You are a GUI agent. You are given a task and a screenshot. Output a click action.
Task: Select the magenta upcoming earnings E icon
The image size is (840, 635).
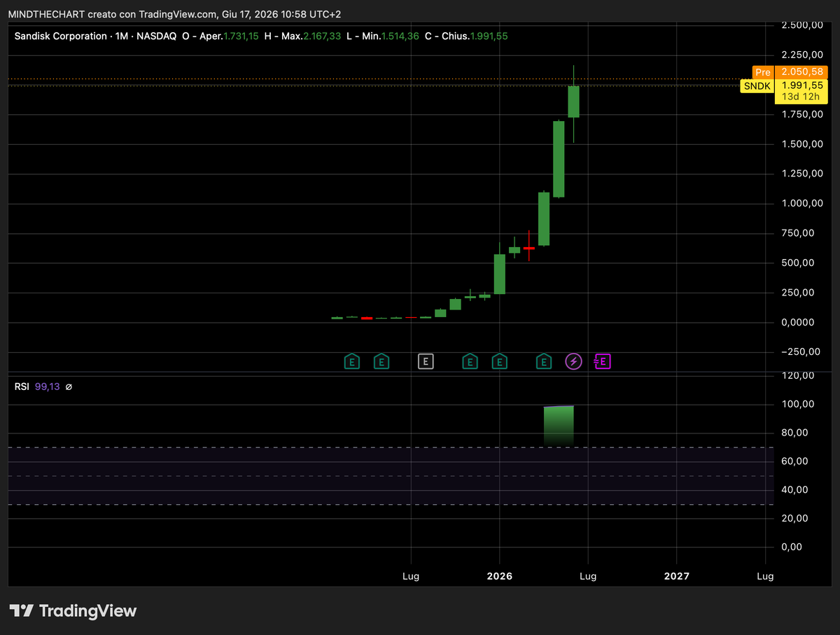tap(603, 362)
